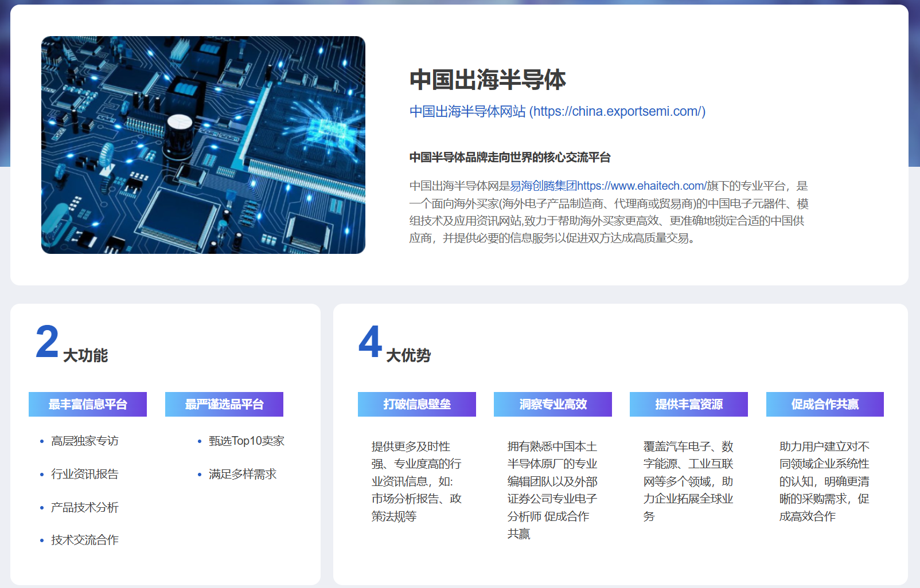Select the 高层独家专访 list item
Image resolution: width=920 pixels, height=588 pixels.
(x=84, y=441)
